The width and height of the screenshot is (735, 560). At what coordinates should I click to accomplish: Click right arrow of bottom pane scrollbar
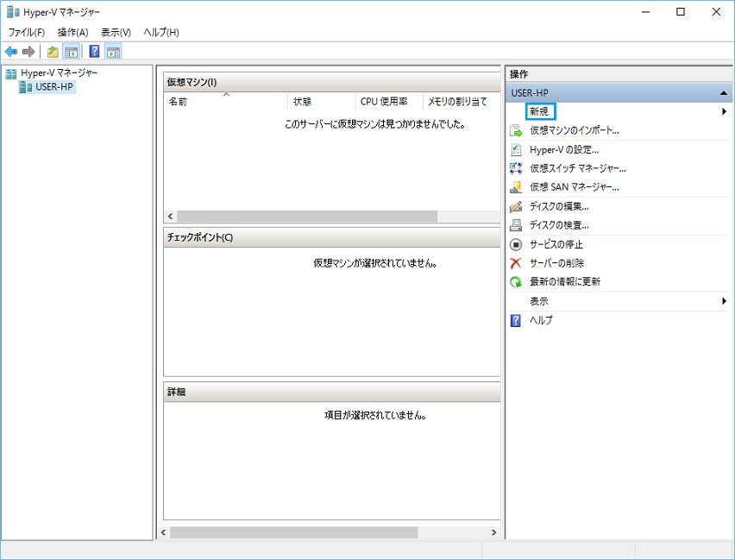point(493,532)
